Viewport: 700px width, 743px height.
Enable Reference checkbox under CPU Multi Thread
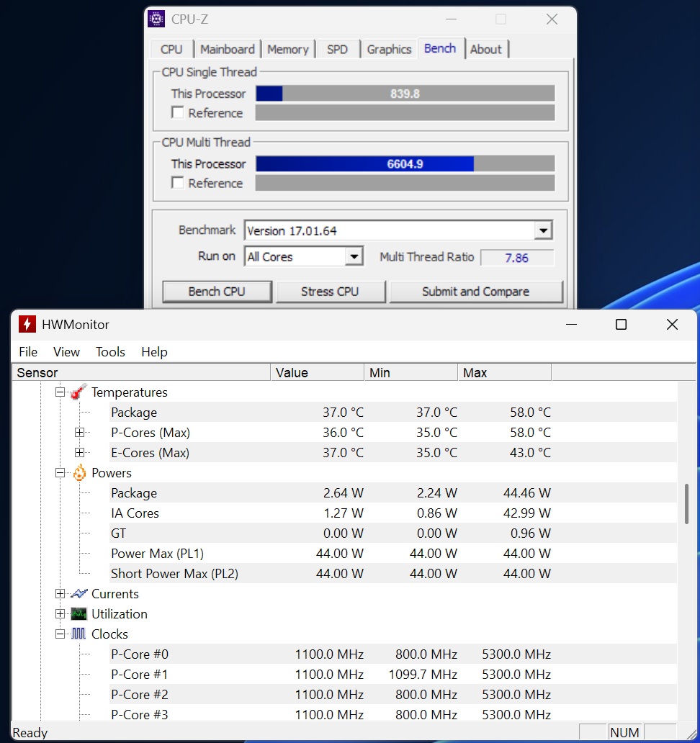point(178,183)
